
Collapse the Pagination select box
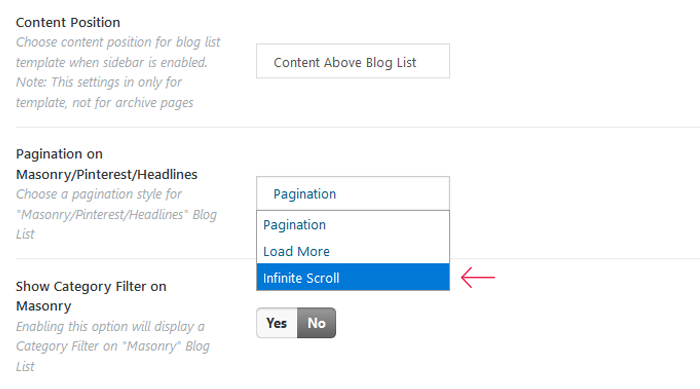point(353,193)
